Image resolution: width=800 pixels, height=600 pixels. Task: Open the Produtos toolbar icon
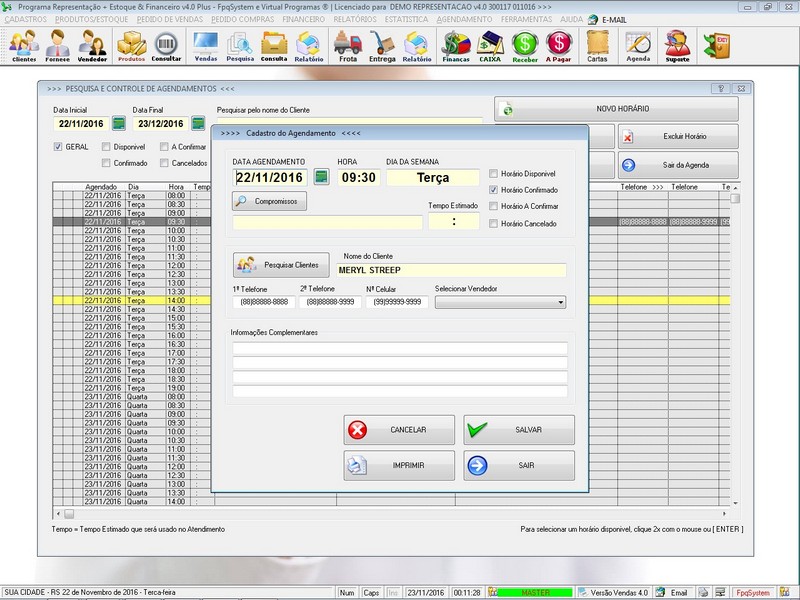pyautogui.click(x=131, y=45)
